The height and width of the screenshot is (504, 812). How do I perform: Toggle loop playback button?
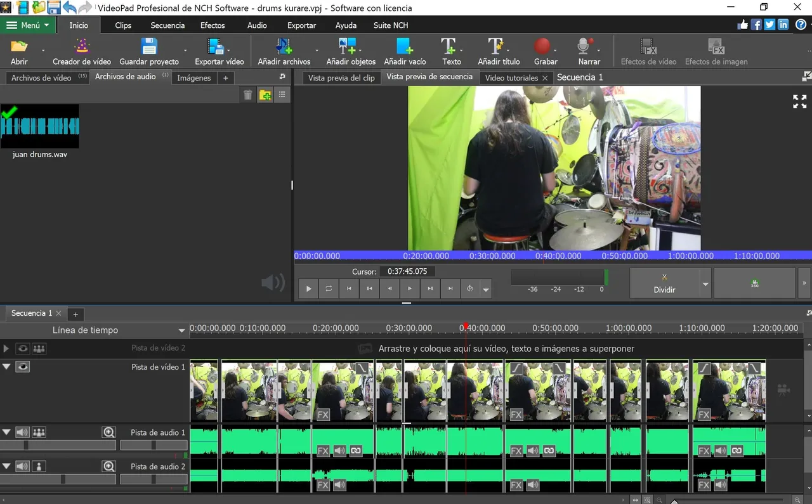click(329, 288)
